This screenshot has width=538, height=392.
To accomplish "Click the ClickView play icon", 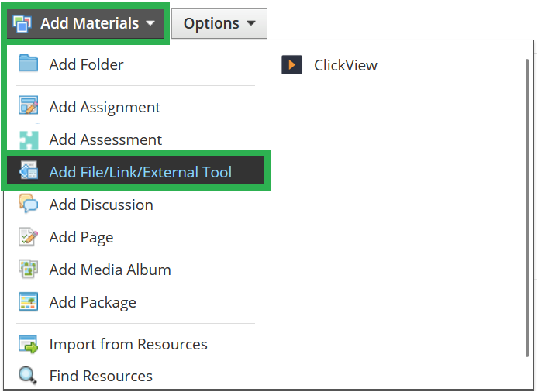I will pos(291,64).
